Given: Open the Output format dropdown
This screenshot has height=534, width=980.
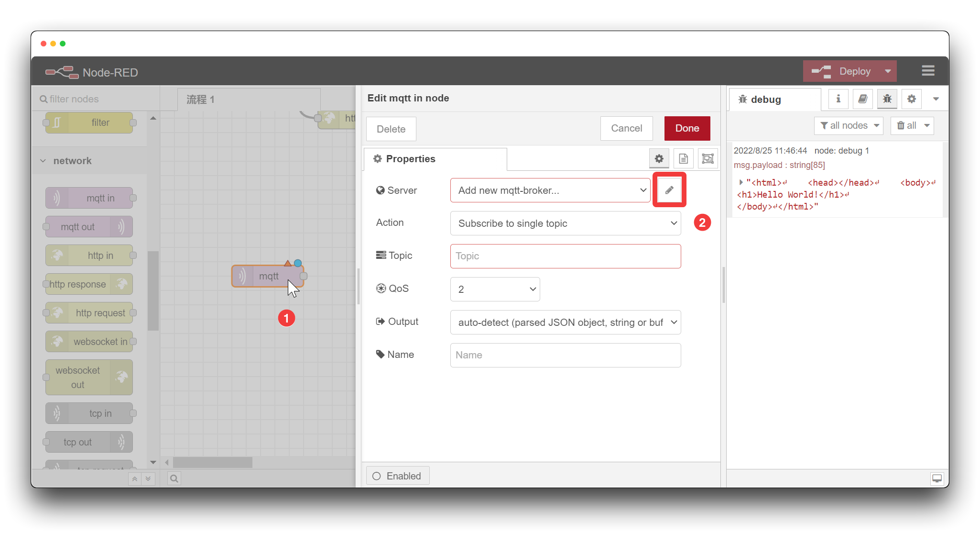Looking at the screenshot, I should coord(566,323).
